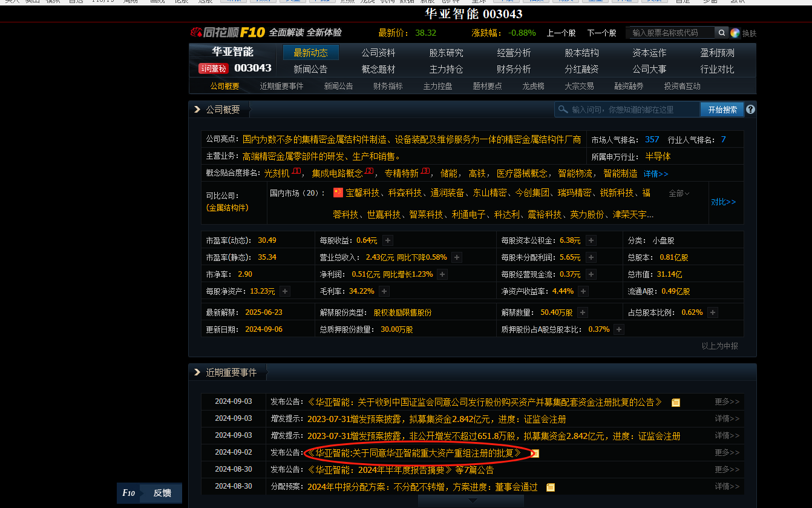Go to 主力持仓 tab
The width and height of the screenshot is (812, 508).
[x=447, y=69]
